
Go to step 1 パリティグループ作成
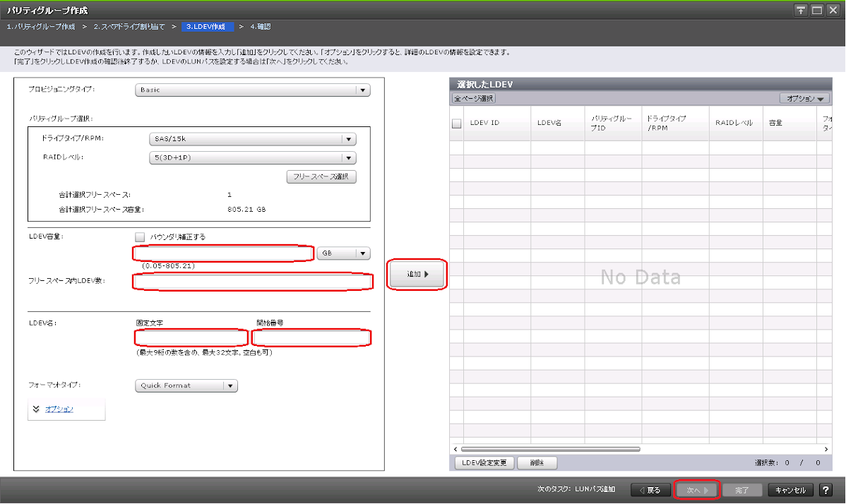tap(41, 27)
